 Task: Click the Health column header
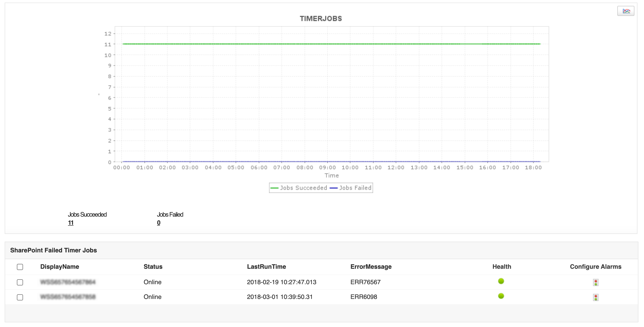click(x=501, y=267)
